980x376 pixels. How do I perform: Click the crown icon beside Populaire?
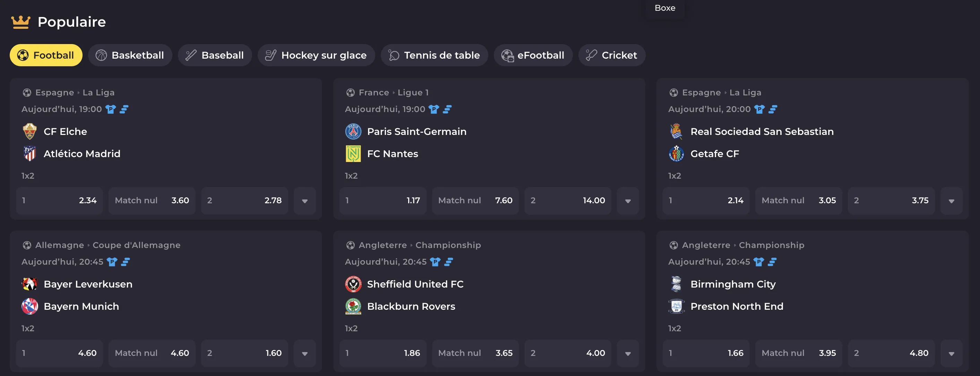[x=20, y=22]
